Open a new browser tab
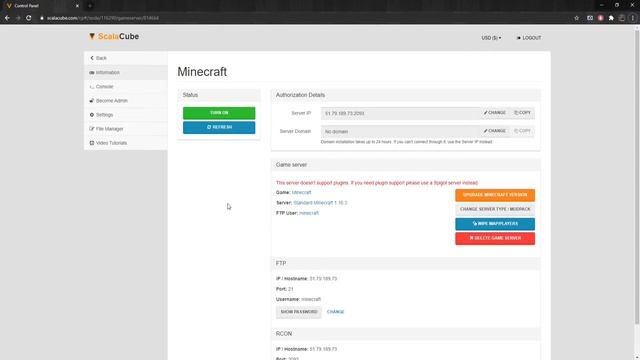The width and height of the screenshot is (640, 360). click(x=90, y=6)
